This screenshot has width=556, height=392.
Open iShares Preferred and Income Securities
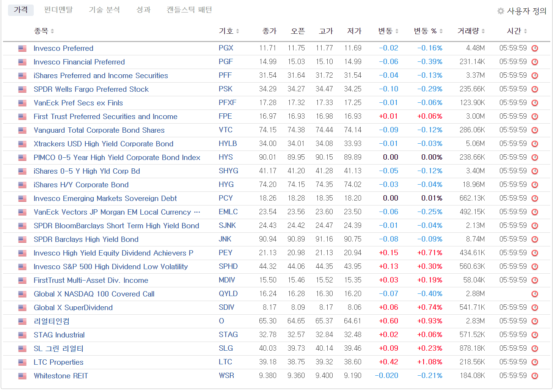(101, 75)
